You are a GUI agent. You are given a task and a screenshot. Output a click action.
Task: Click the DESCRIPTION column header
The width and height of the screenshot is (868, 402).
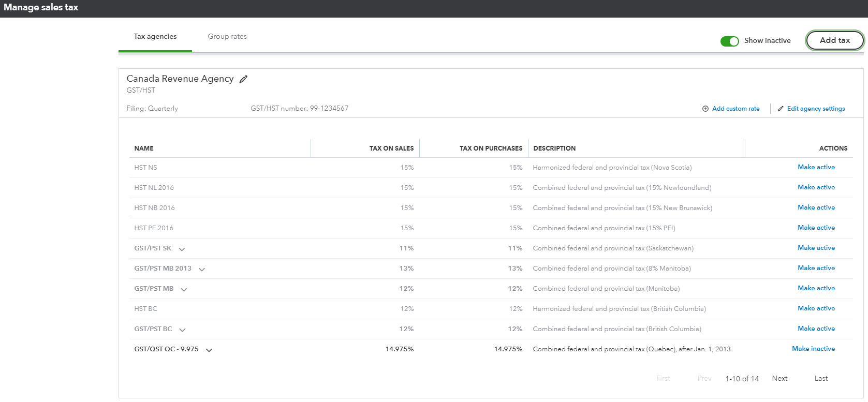[554, 148]
